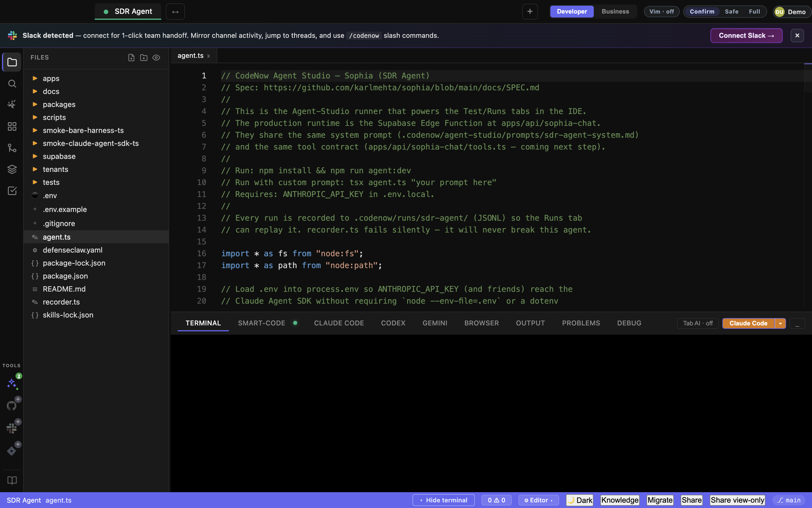Image resolution: width=812 pixels, height=508 pixels.
Task: Expand the tests folder
Action: [96, 182]
